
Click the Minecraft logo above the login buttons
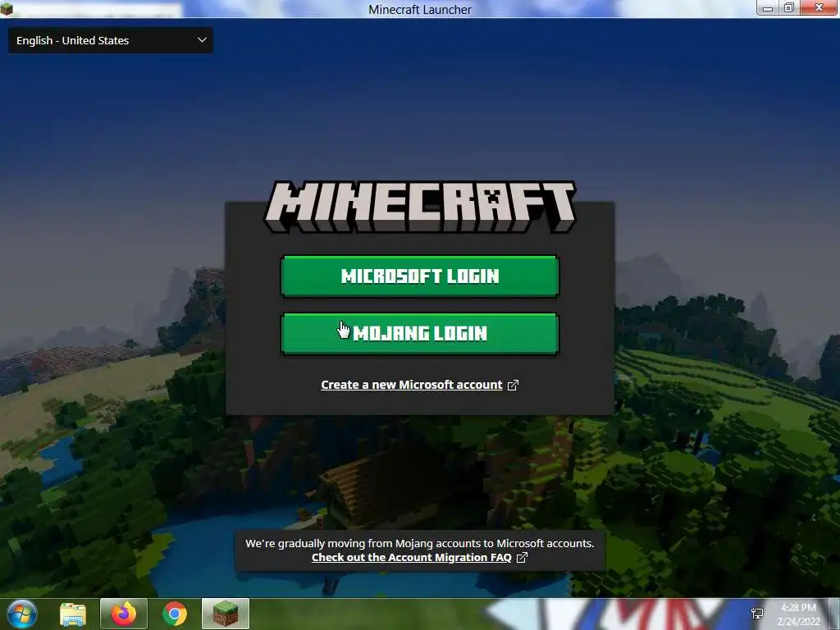point(420,207)
